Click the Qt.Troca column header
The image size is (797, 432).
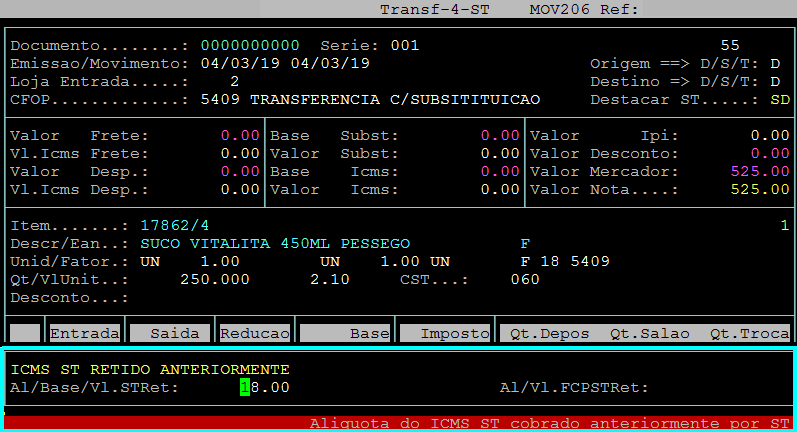pyautogui.click(x=749, y=333)
